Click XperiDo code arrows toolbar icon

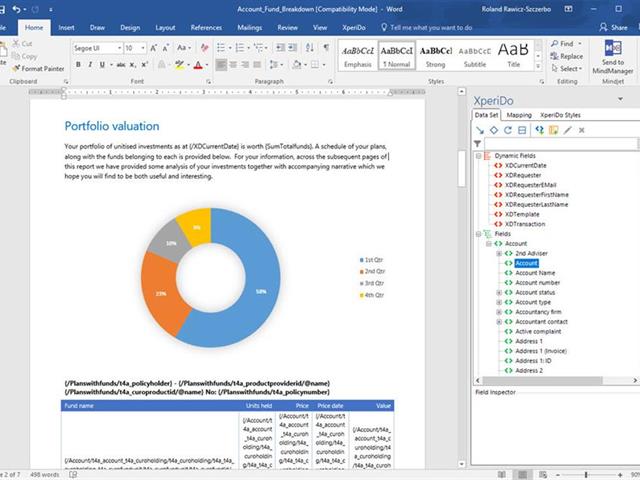coord(540,130)
